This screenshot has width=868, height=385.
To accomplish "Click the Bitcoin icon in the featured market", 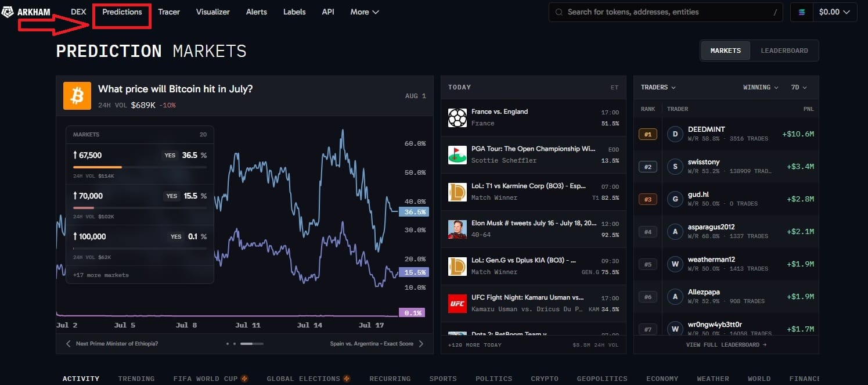I will 77,96.
